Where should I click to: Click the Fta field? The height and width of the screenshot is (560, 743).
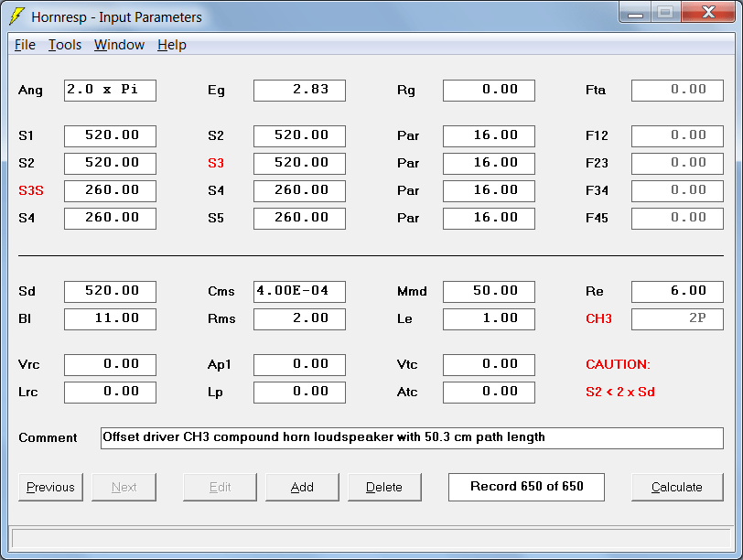tap(678, 91)
